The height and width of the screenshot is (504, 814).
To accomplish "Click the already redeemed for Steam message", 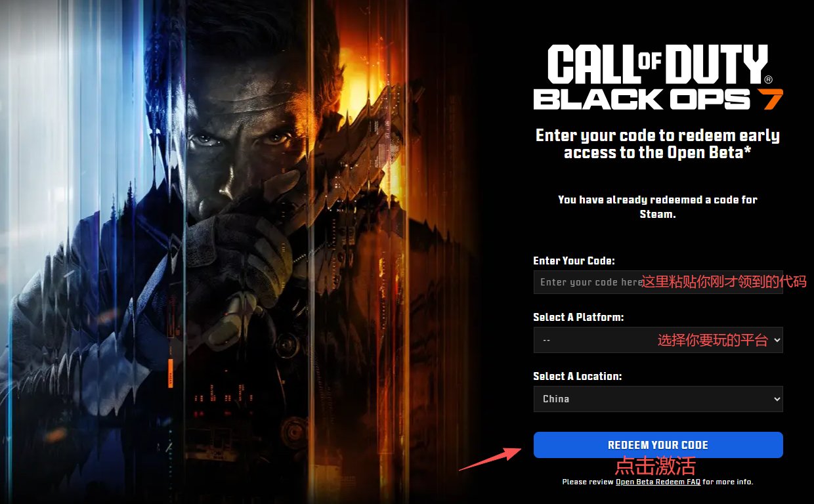I will pyautogui.click(x=658, y=207).
